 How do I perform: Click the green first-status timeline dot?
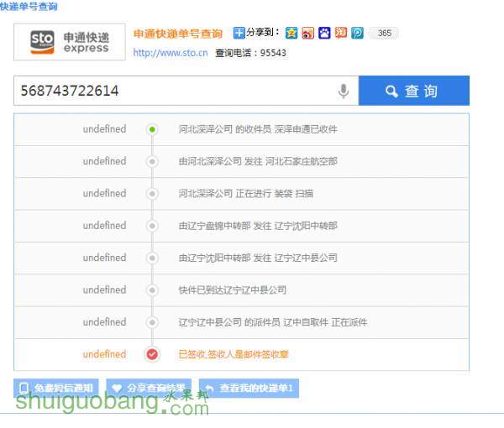[x=152, y=129]
